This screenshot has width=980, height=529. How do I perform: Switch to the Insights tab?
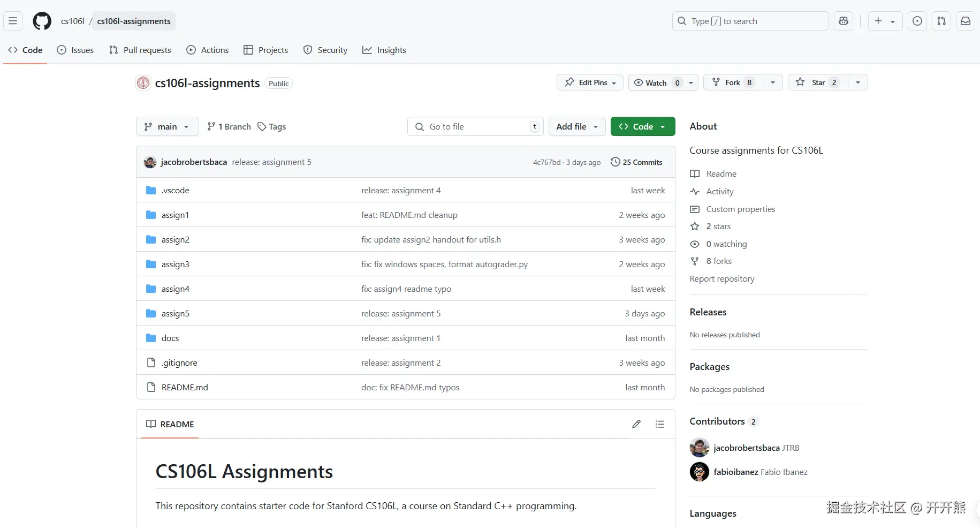(384, 50)
